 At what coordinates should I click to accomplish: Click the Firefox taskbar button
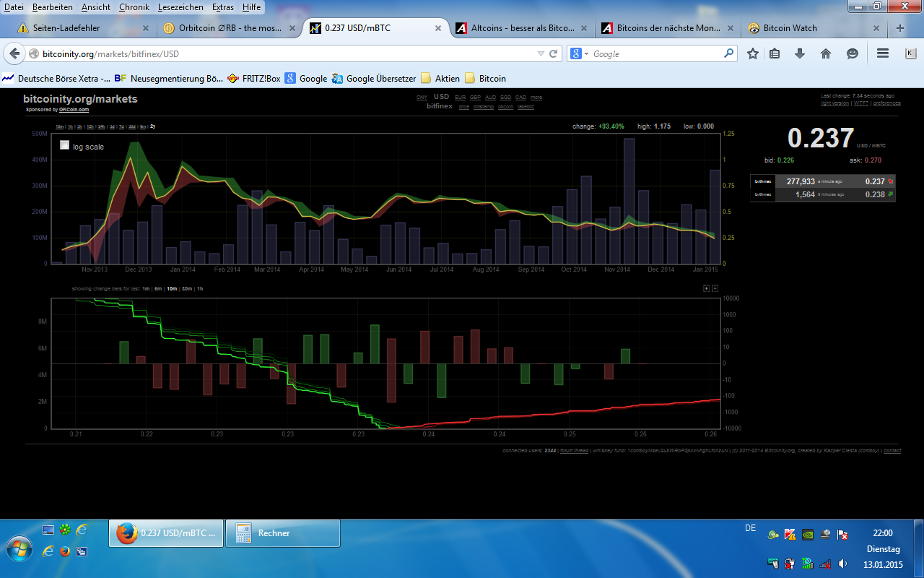point(165,533)
